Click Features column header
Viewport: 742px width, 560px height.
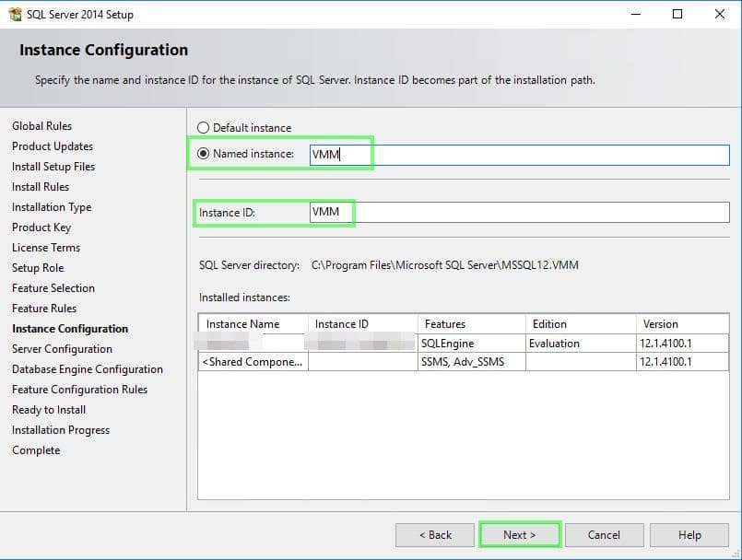coord(472,324)
